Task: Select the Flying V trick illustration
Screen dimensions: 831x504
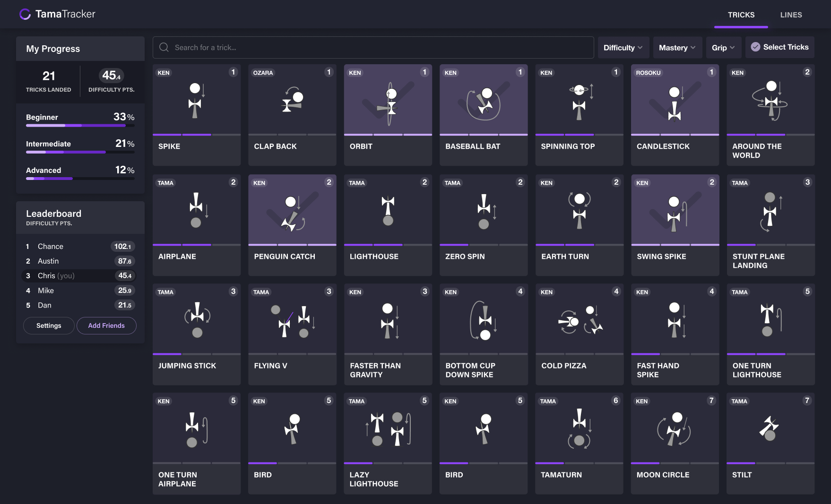Action: click(x=292, y=321)
